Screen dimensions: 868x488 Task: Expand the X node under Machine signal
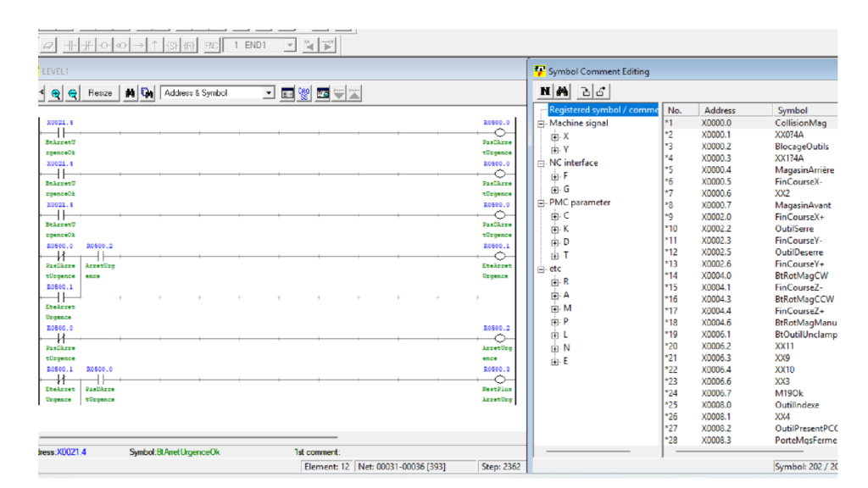click(x=554, y=136)
